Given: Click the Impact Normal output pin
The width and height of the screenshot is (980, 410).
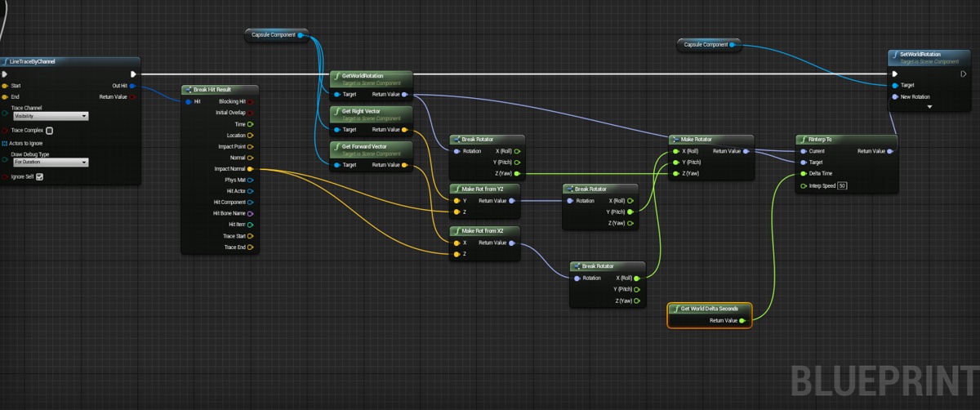Looking at the screenshot, I should click(x=250, y=169).
